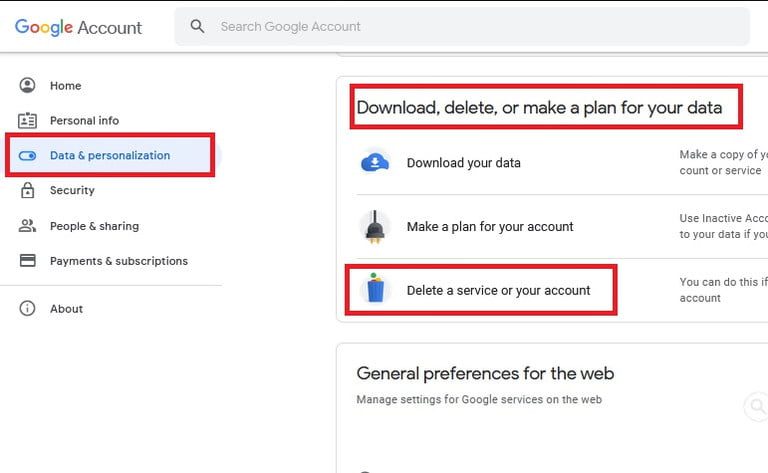Click the Google Account logo
The height and width of the screenshot is (473, 768).
click(x=81, y=27)
